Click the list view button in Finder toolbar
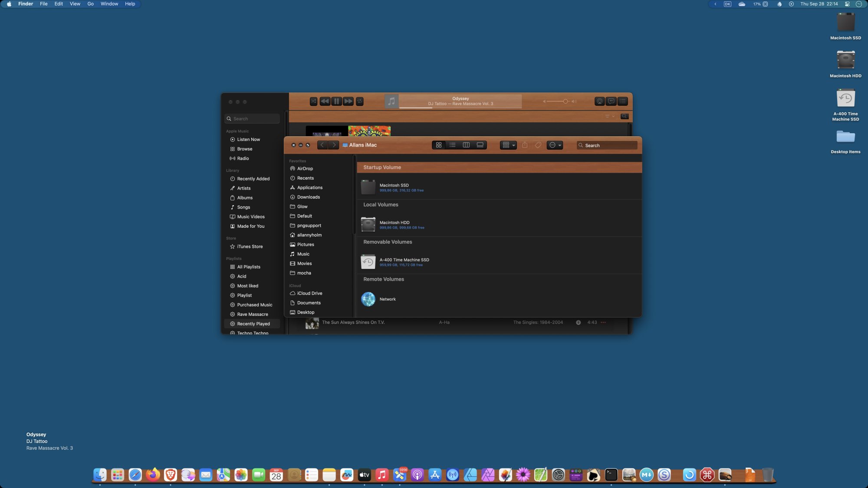868x488 pixels. 453,145
